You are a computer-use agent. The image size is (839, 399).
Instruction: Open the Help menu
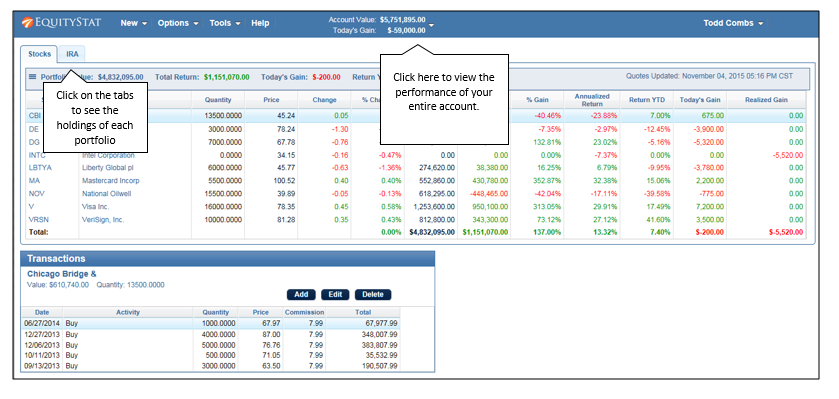(x=260, y=23)
